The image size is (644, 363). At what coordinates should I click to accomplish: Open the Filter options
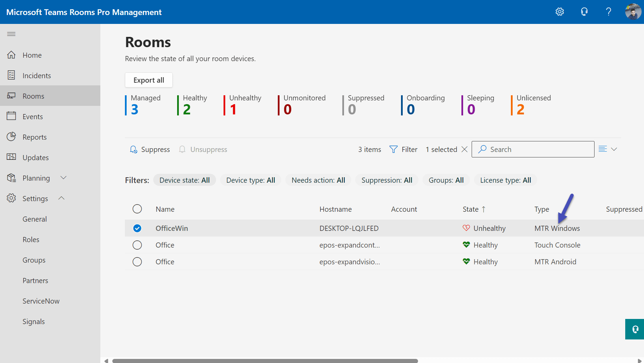pyautogui.click(x=403, y=149)
